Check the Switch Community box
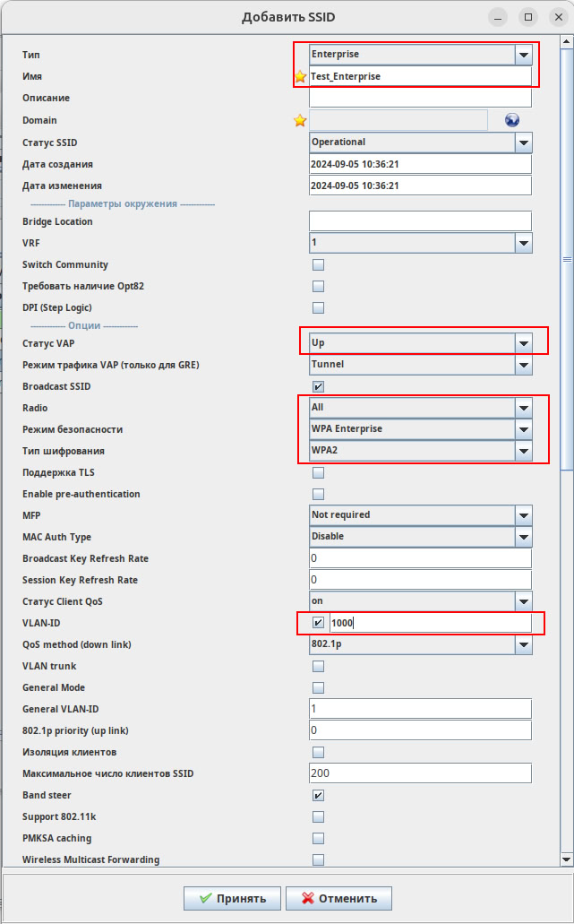Viewport: 574px width, 924px height. click(318, 264)
